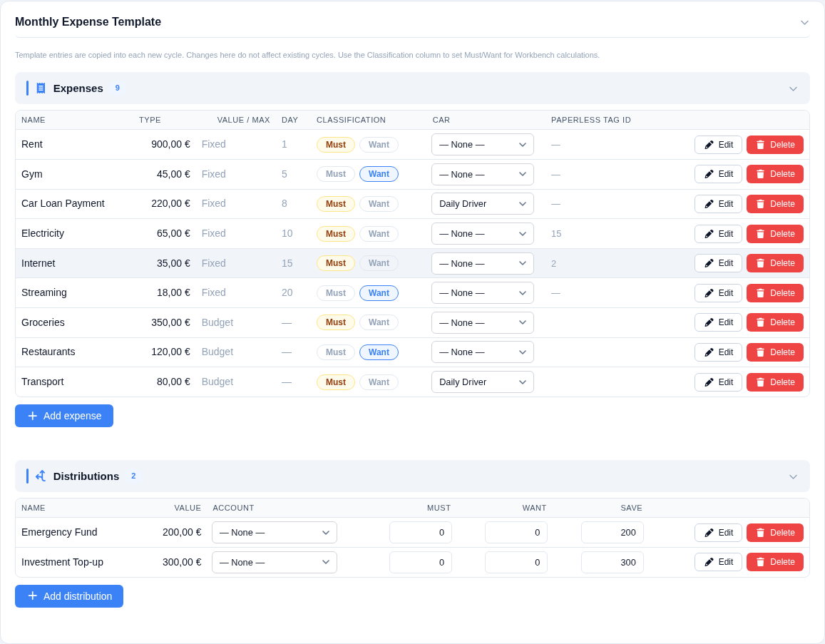
Task: Click pencil icon in Gym row
Action: [709, 174]
